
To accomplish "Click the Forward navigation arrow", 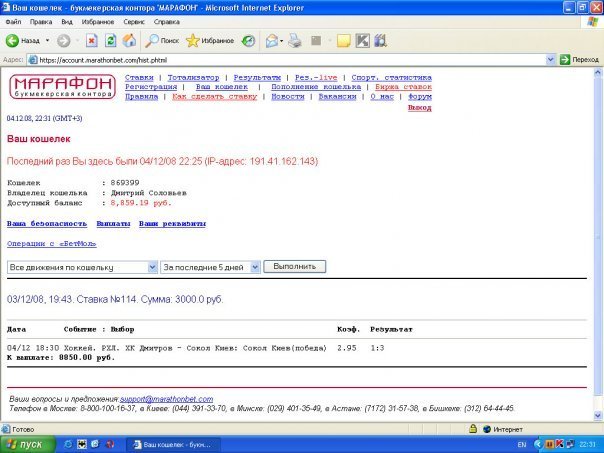I will tap(64, 40).
